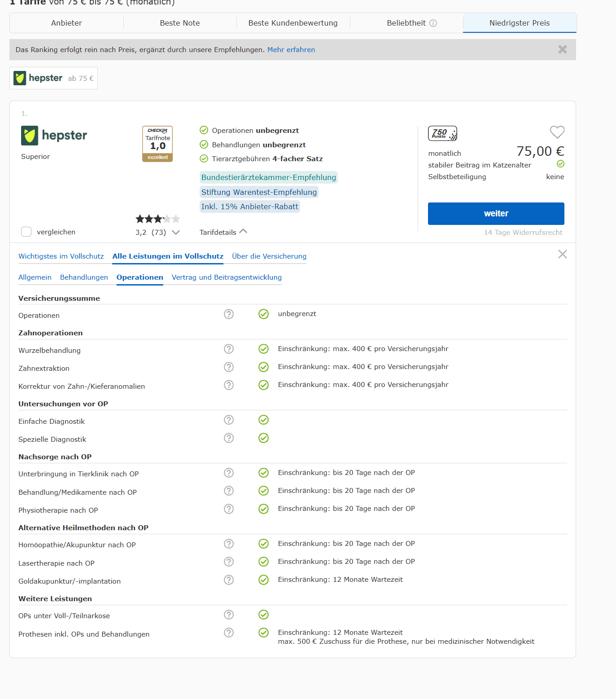Screen dimensions: 616x699
Task: Collapse the Tarifdetails expander
Action: (223, 232)
